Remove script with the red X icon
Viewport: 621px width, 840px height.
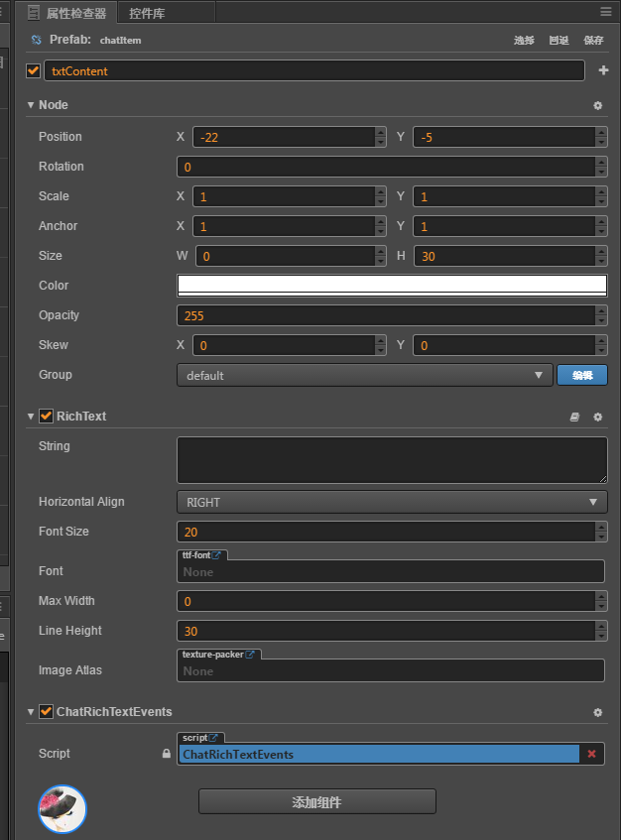[x=592, y=755]
